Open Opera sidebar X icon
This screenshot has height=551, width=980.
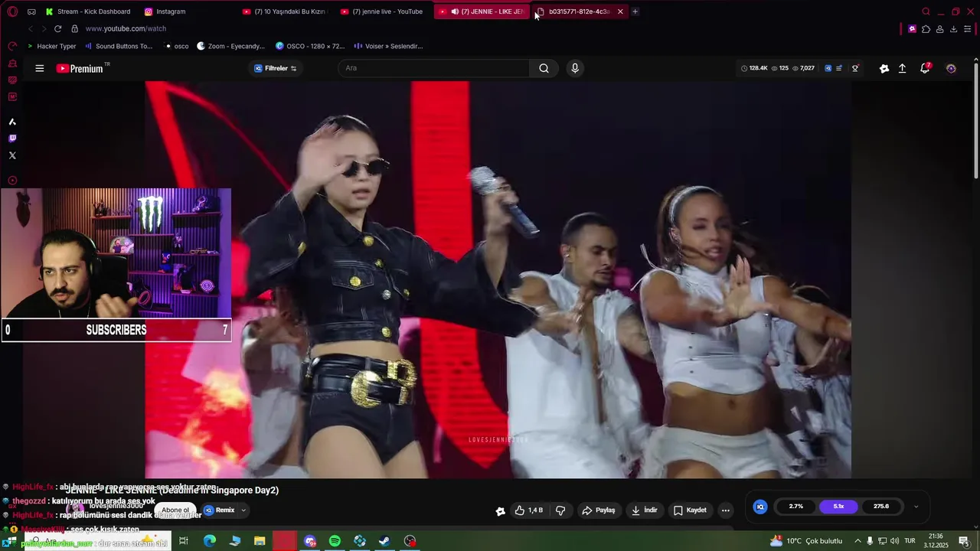point(12,155)
